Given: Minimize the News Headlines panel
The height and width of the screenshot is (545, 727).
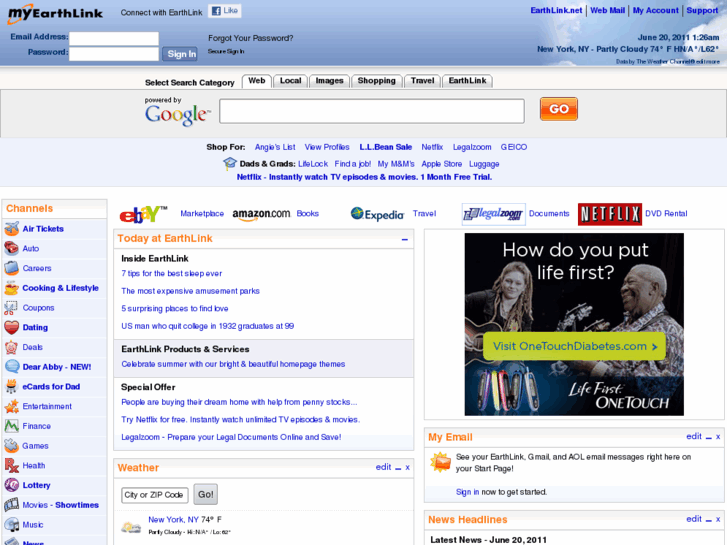Looking at the screenshot, I should click(708, 520).
